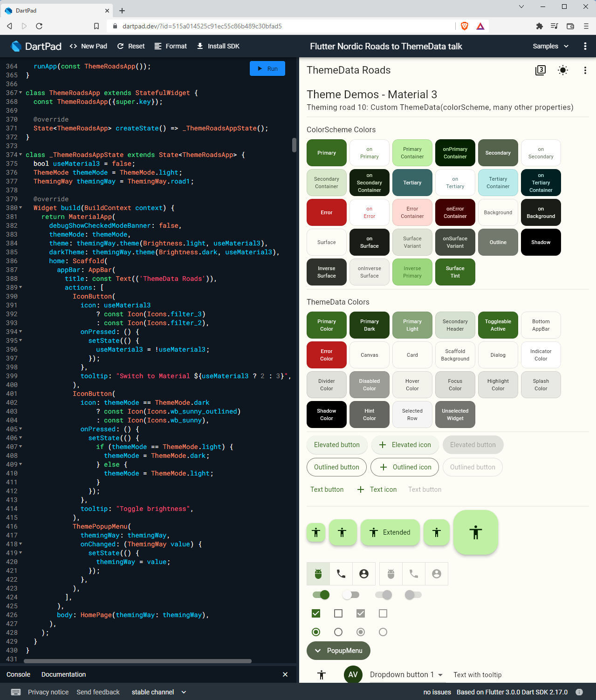Click the Outlined icon button

404,467
